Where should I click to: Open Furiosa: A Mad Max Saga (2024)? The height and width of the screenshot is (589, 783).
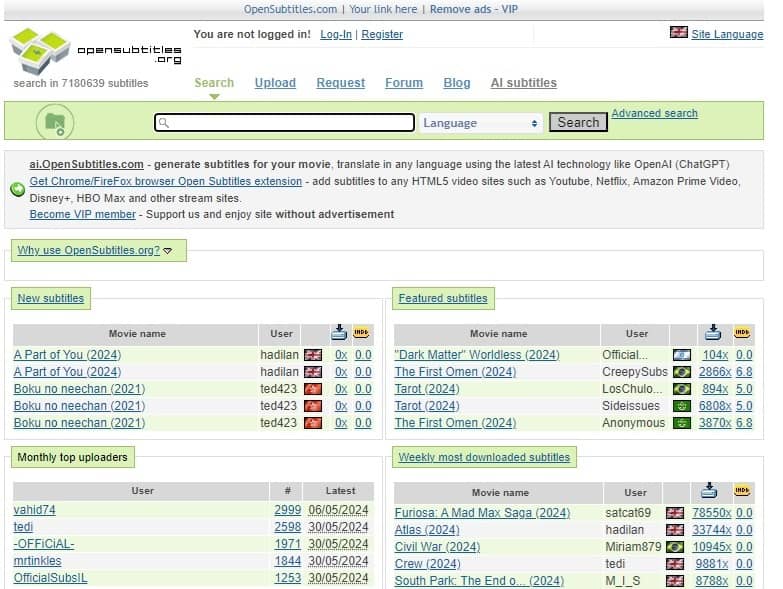482,513
